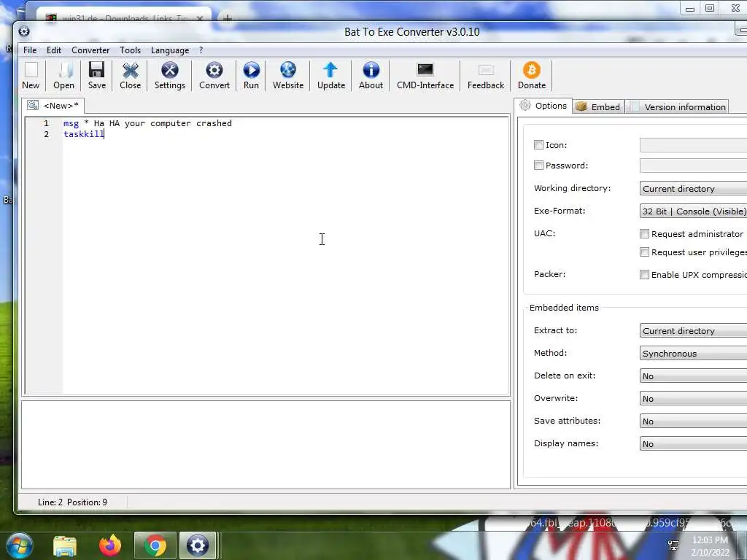Launch Firefox from the taskbar
The width and height of the screenshot is (747, 560).
[110, 545]
